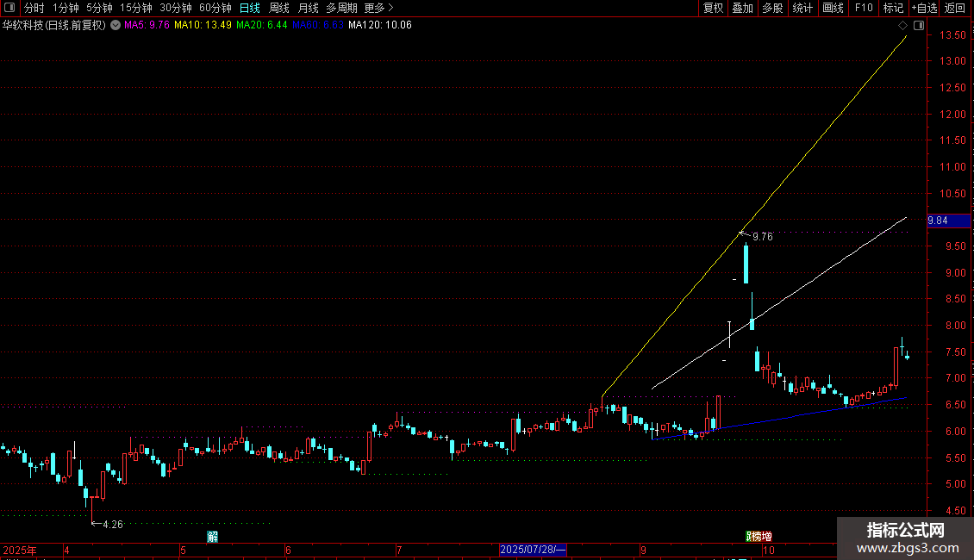Image resolution: width=974 pixels, height=560 pixels.
Task: Click the 8.00 price axis value
Action: pos(955,326)
